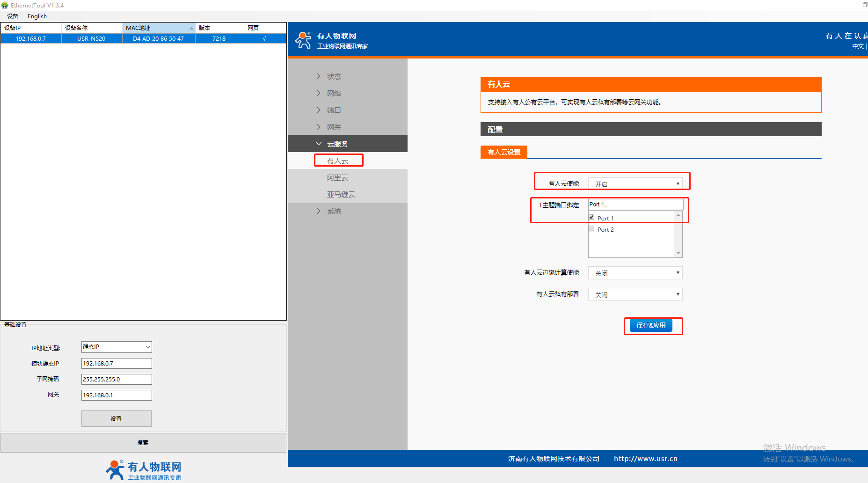
Task: Click the scroll-down arrow in port list
Action: tap(678, 253)
